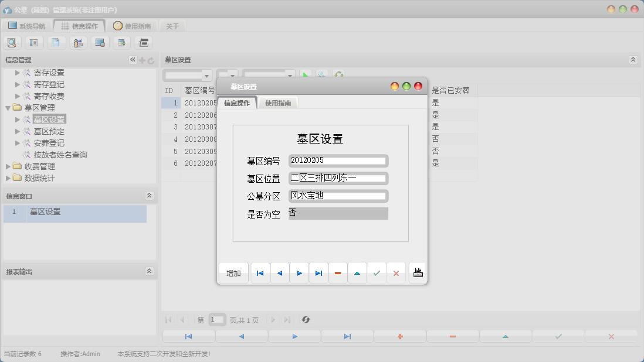The image size is (644, 362).
Task: Click the 公墓分区 field showing 风水宝地
Action: (338, 196)
